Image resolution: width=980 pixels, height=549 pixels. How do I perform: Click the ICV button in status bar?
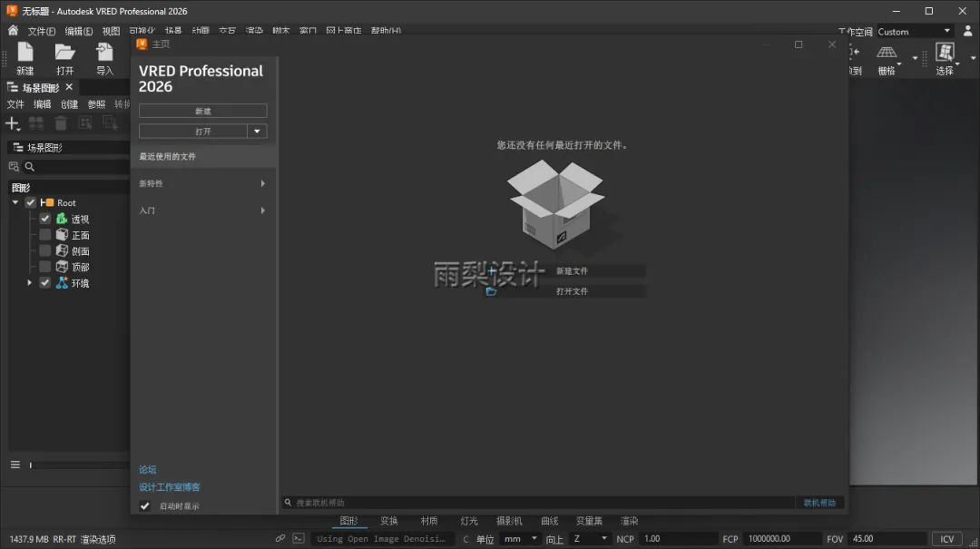coord(946,538)
